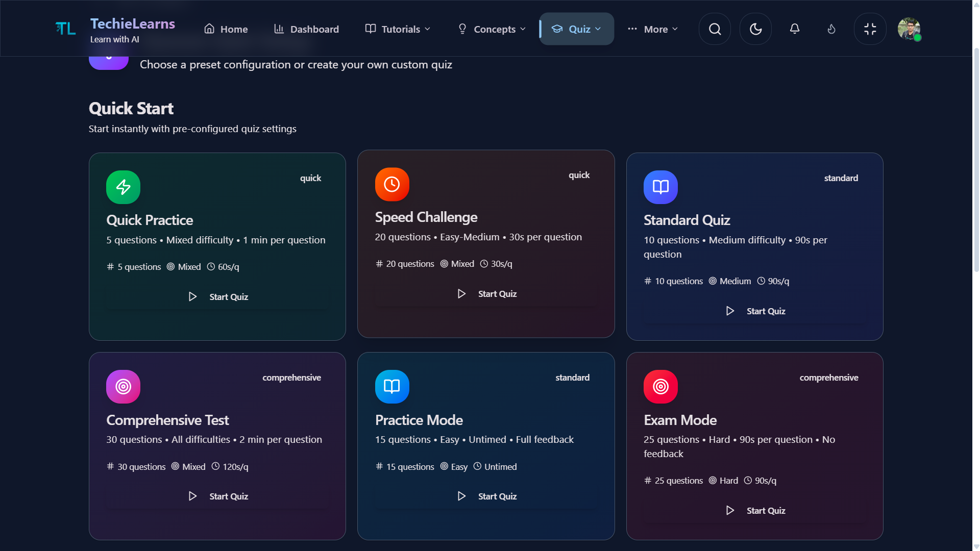
Task: Switch to the Dashboard menu item
Action: click(306, 29)
